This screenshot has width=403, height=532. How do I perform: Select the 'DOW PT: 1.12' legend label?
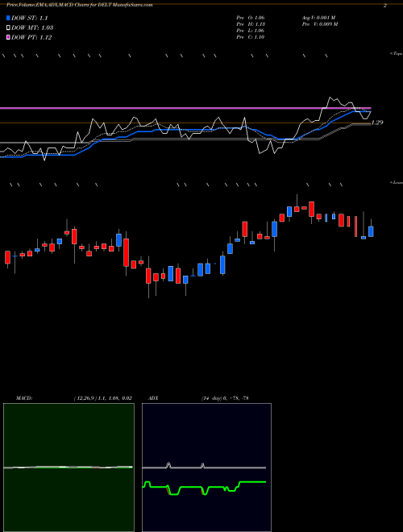(31, 37)
